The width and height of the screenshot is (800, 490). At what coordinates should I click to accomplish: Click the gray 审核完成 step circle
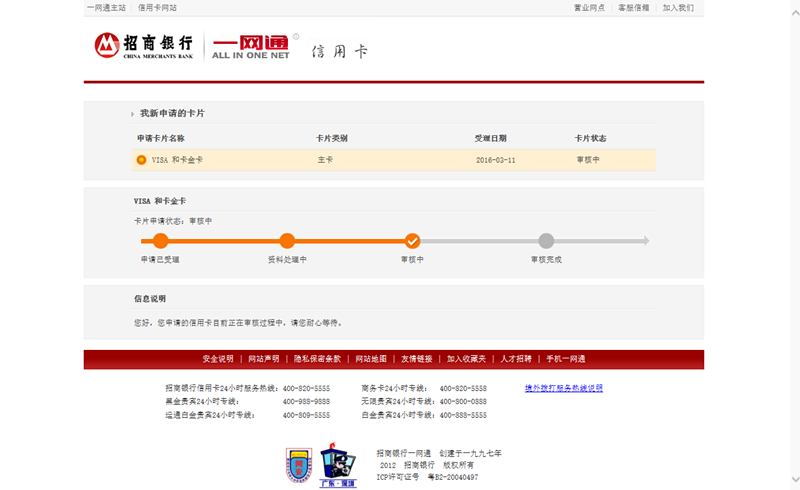click(546, 240)
